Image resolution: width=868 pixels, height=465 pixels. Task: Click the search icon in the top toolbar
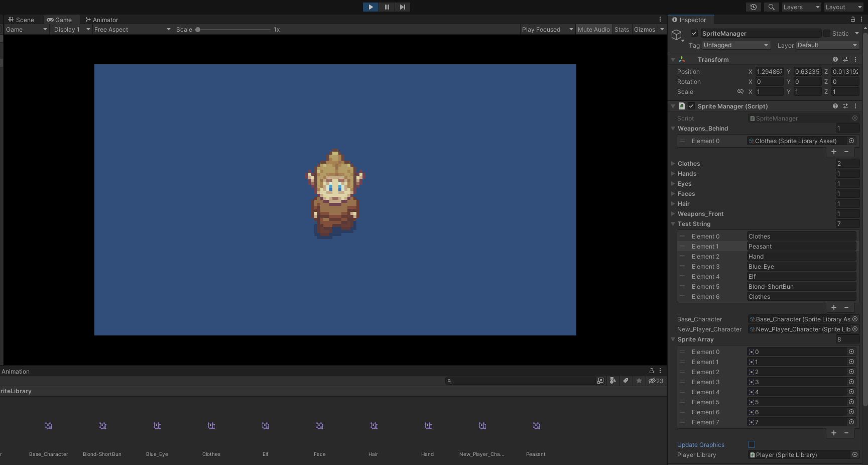771,7
